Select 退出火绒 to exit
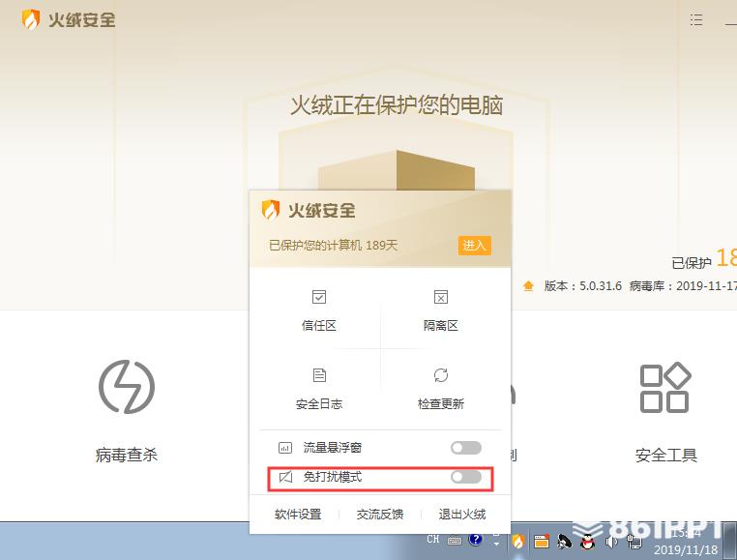 coord(462,515)
